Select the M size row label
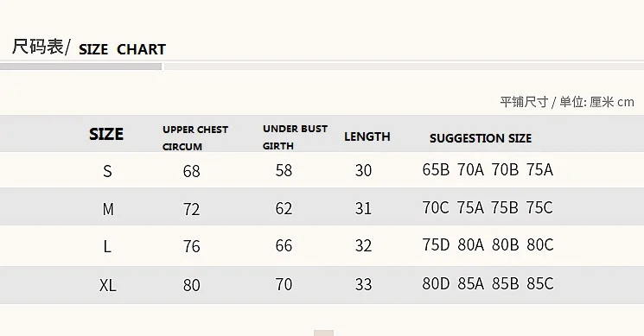The width and height of the screenshot is (644, 336). [x=108, y=209]
